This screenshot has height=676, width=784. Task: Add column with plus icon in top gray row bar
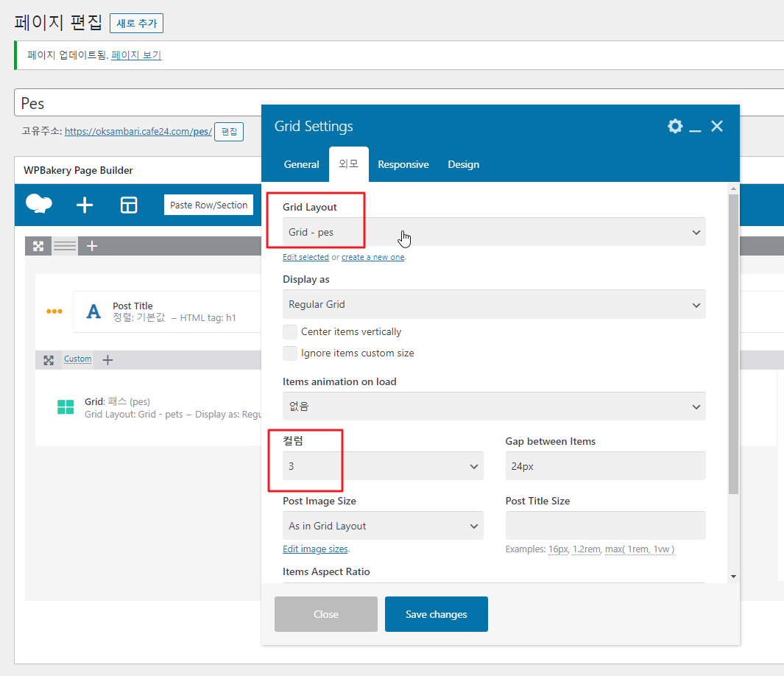(92, 246)
